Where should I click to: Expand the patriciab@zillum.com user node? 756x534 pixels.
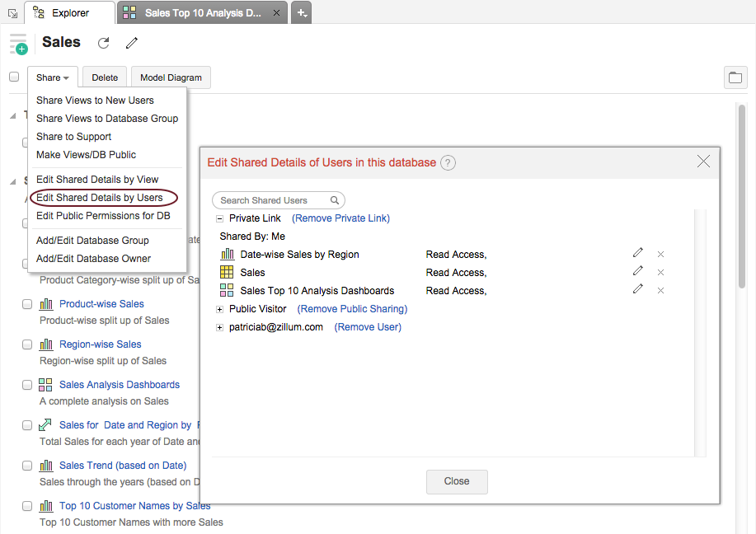pyautogui.click(x=220, y=328)
